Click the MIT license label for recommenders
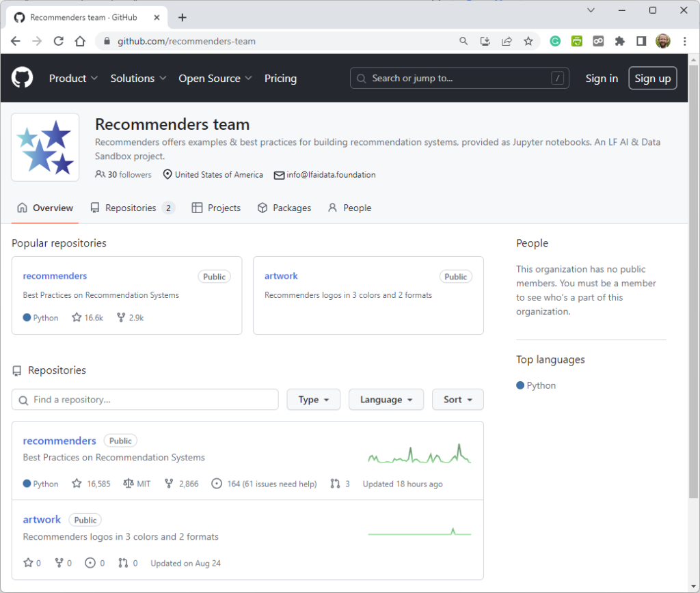The height and width of the screenshot is (593, 700). coord(137,484)
